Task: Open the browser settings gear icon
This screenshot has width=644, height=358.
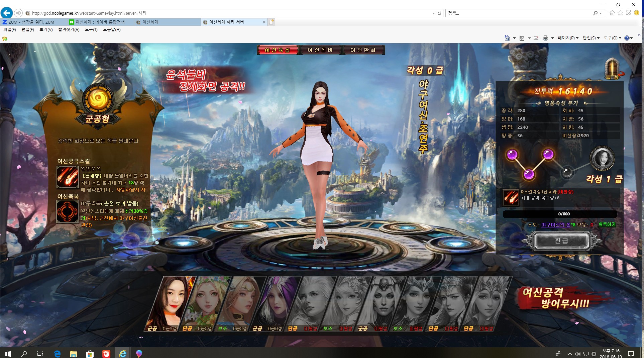Action: pyautogui.click(x=629, y=13)
